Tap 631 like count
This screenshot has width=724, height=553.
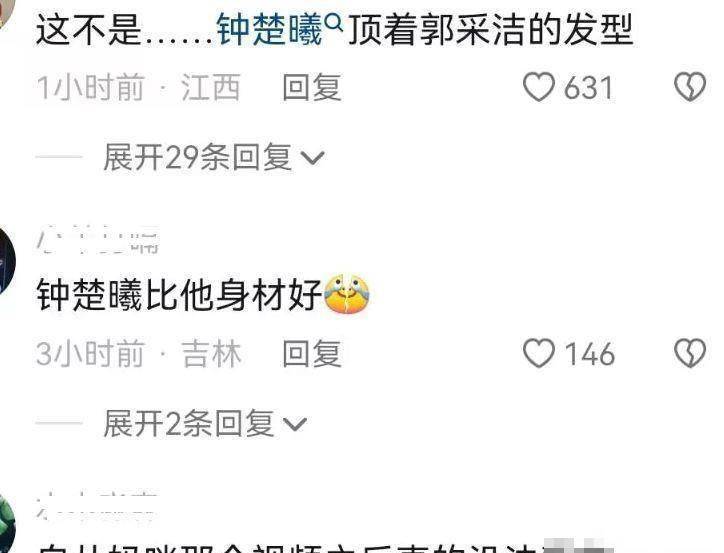point(589,88)
